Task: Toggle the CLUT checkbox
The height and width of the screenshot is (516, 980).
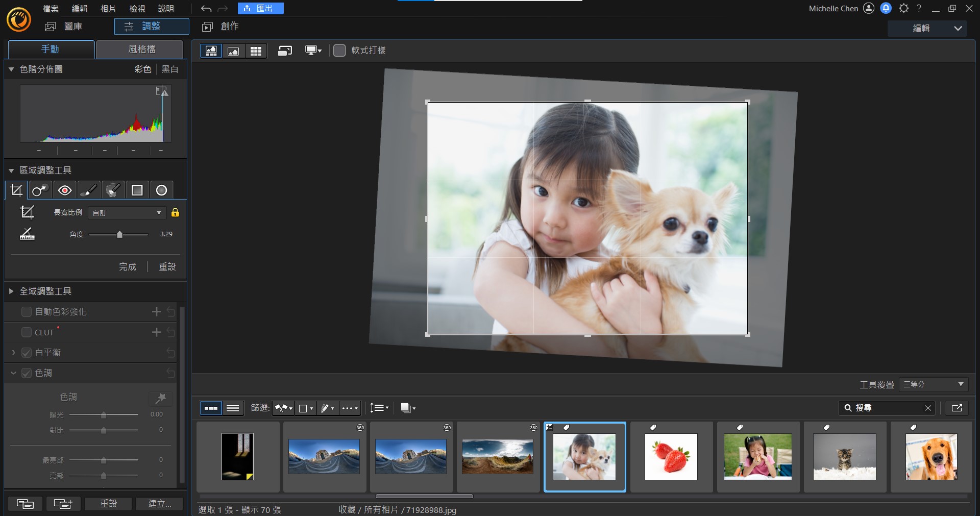Action: click(x=27, y=332)
